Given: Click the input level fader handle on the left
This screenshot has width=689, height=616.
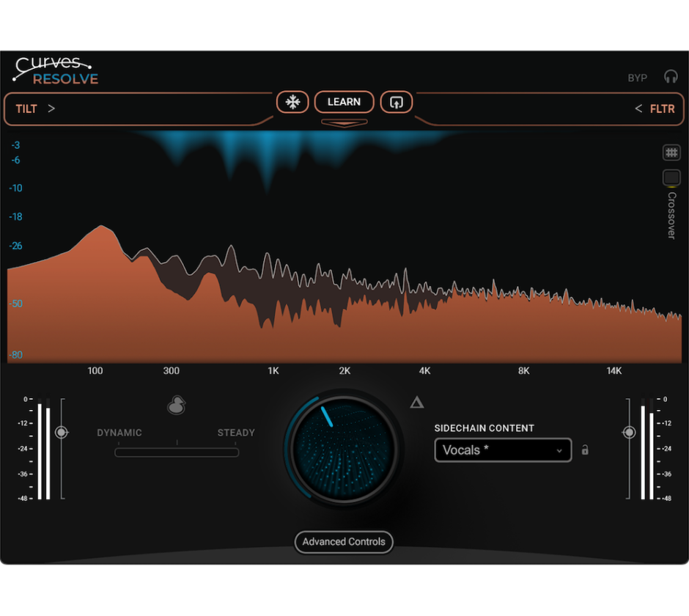Looking at the screenshot, I should [62, 433].
